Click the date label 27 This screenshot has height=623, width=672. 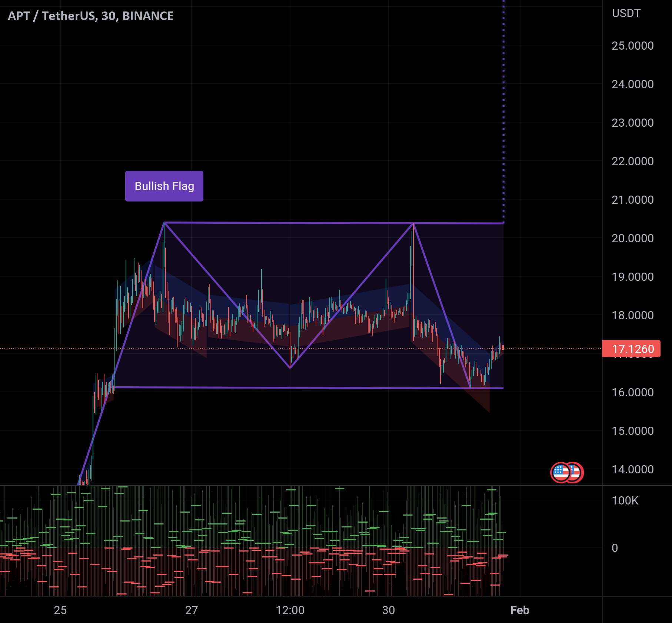point(192,610)
